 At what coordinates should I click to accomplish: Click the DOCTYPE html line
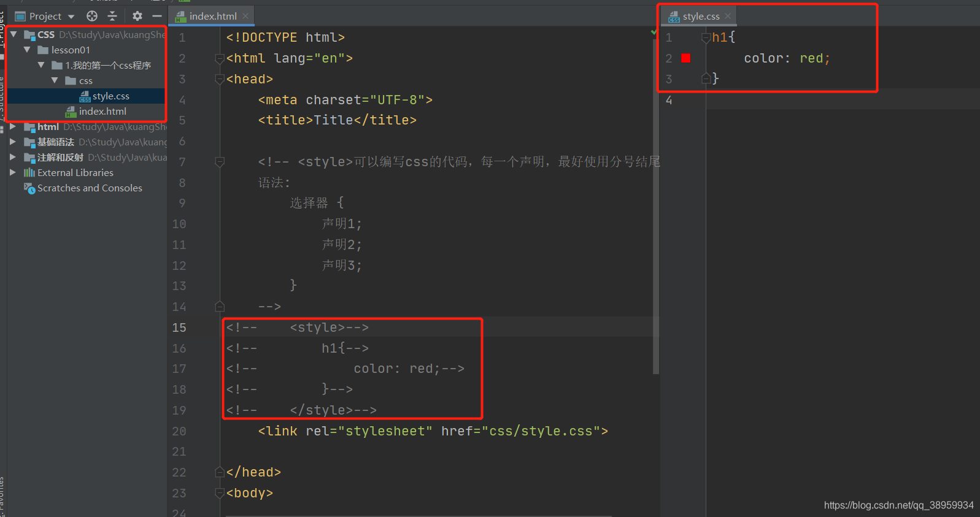point(285,37)
